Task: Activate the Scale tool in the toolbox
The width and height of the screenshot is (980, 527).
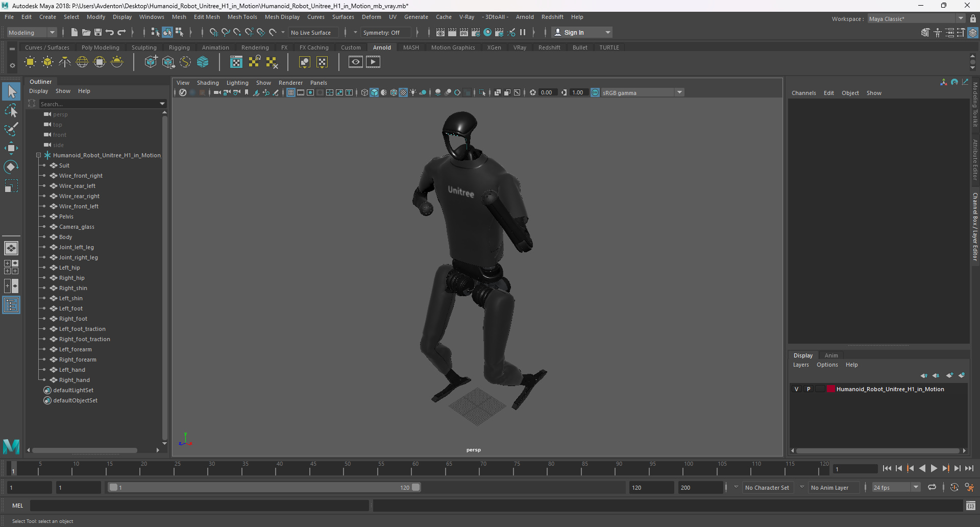Action: coord(11,186)
